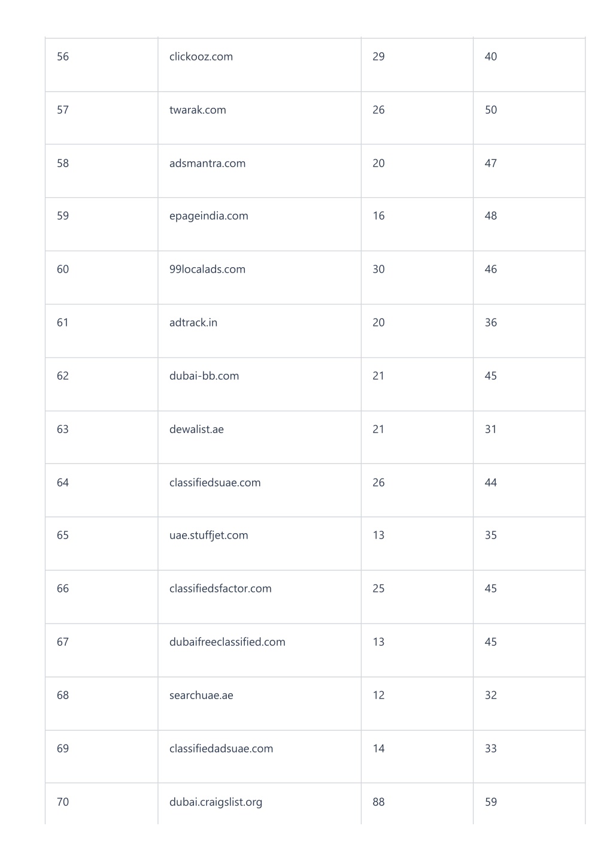The width and height of the screenshot is (613, 868).
Task: Click searchuae.ae in row 68
Action: pos(201,695)
